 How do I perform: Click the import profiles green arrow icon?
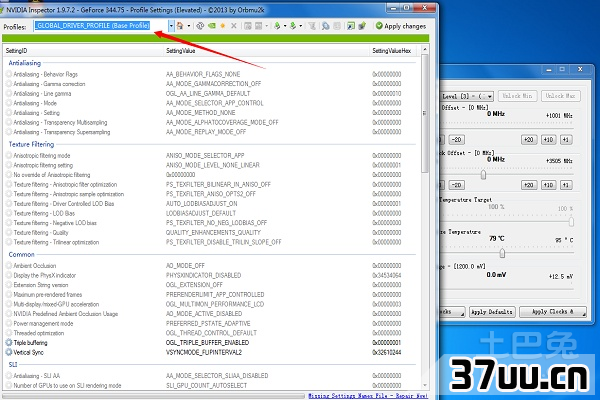[x=293, y=26]
